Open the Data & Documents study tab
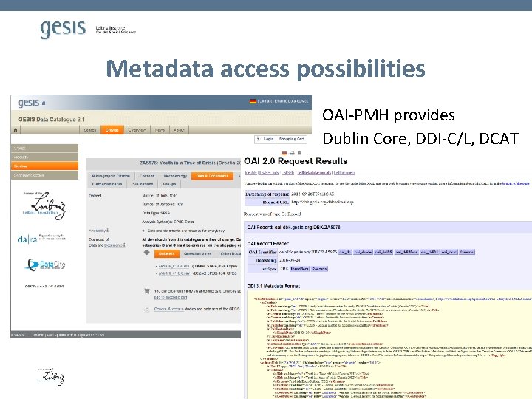 pyautogui.click(x=212, y=176)
